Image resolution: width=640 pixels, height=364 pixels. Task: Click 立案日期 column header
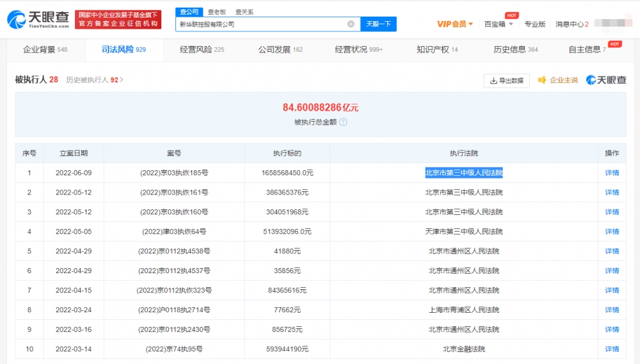pyautogui.click(x=74, y=153)
